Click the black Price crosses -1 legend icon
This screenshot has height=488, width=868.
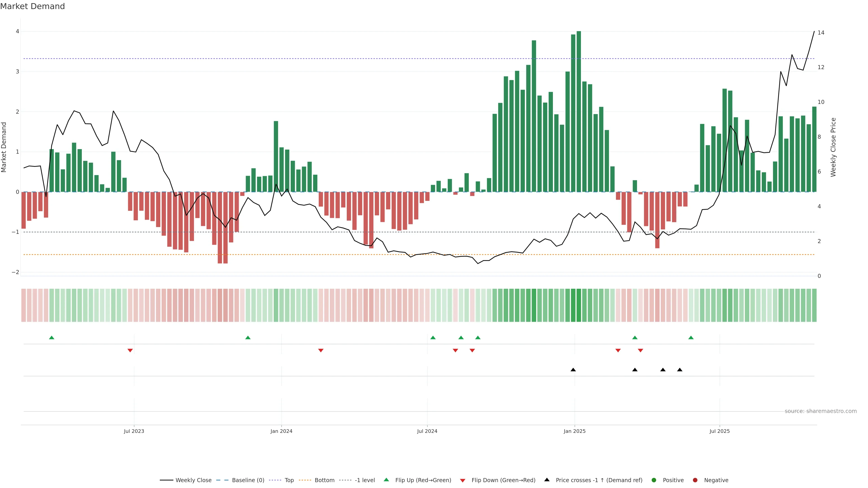[547, 480]
